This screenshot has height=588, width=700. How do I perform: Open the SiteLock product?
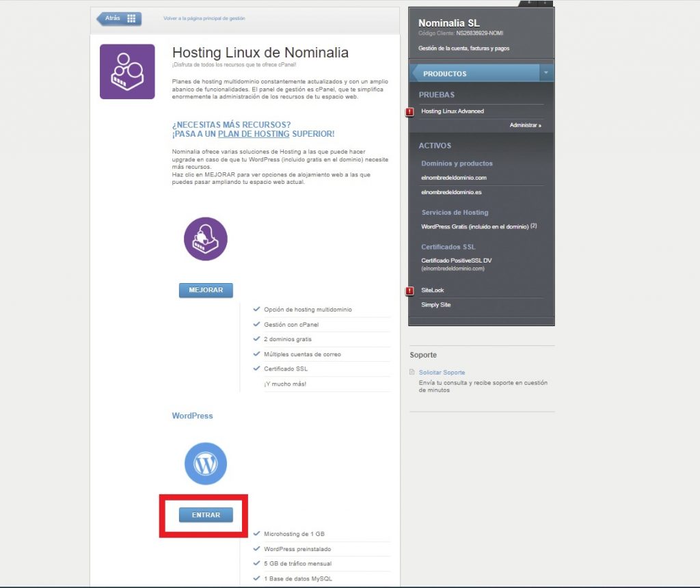tap(433, 290)
